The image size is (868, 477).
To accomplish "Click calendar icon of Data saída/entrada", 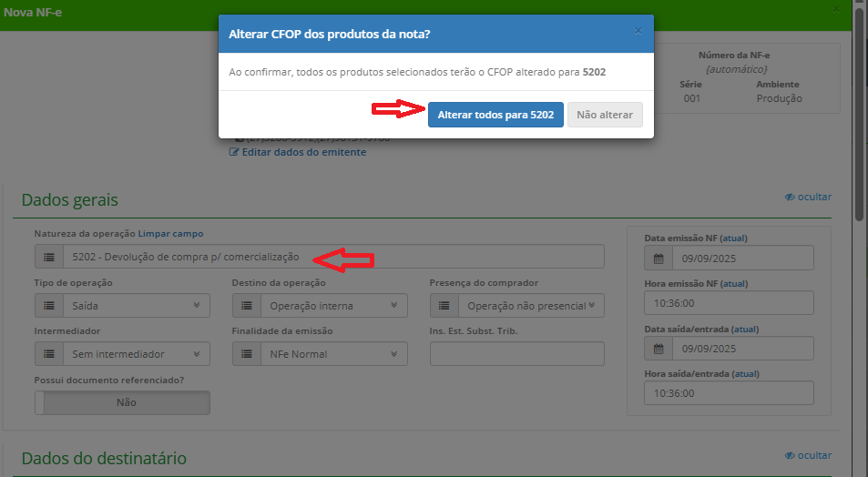I will click(659, 349).
